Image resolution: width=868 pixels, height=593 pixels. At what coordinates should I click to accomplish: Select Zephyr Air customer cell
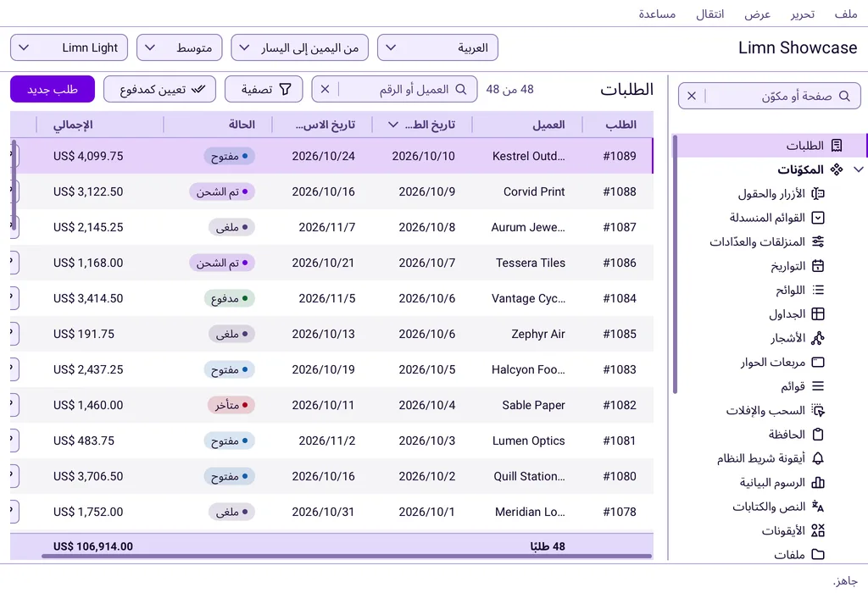click(527, 334)
